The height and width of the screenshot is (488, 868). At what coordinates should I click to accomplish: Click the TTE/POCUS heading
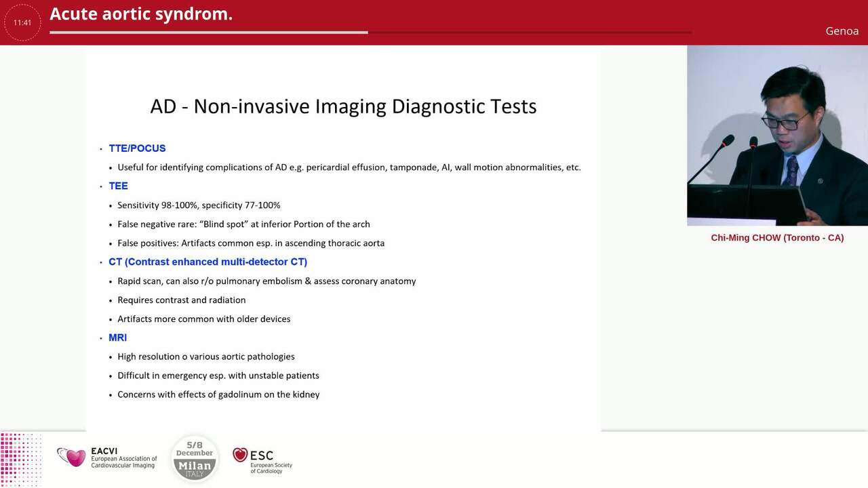(137, 148)
